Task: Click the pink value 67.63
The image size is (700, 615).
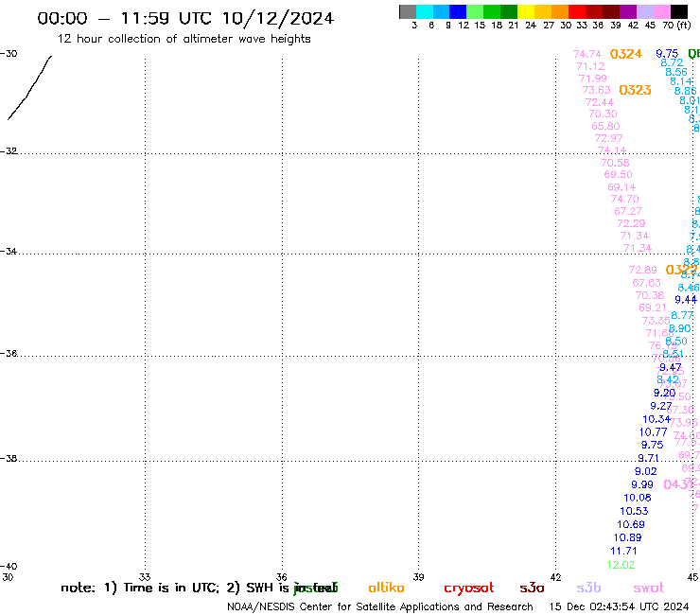Action: point(646,283)
